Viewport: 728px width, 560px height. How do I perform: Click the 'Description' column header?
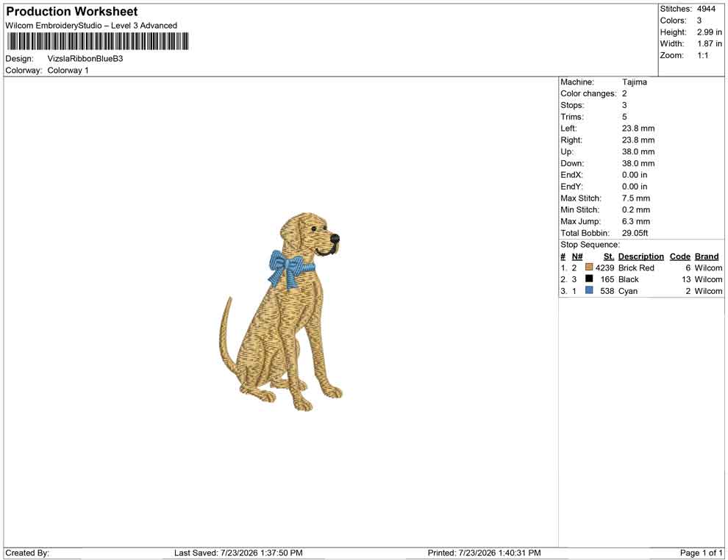pyautogui.click(x=640, y=256)
